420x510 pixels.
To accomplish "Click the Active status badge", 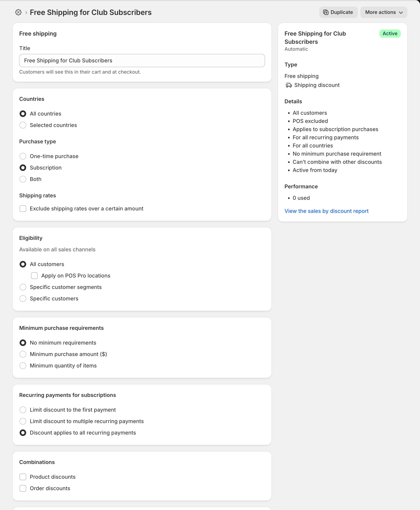I will point(390,33).
